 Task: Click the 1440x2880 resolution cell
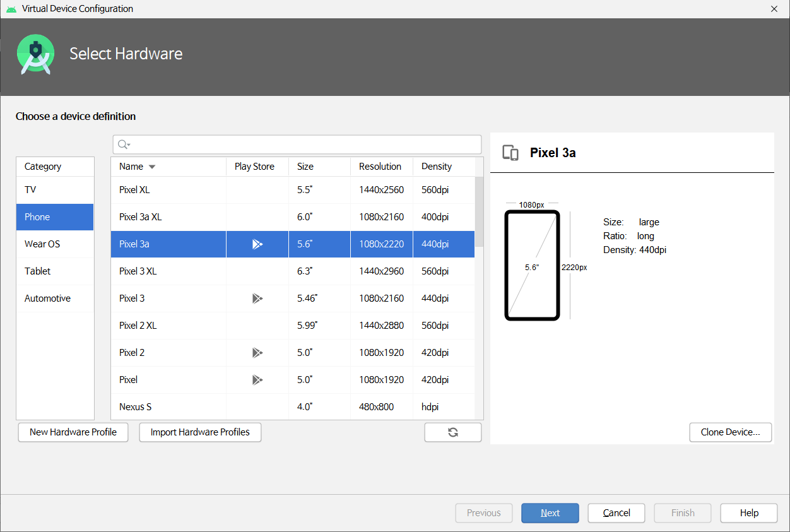click(x=382, y=326)
